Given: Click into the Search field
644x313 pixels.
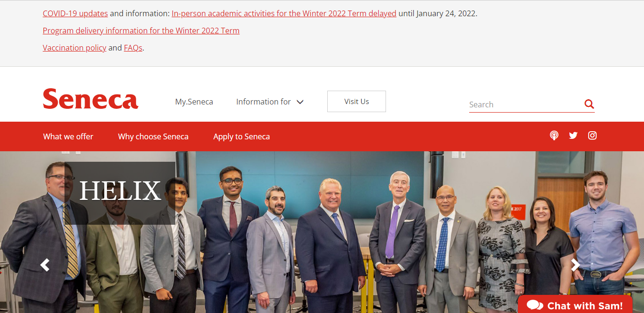Looking at the screenshot, I should click(526, 104).
